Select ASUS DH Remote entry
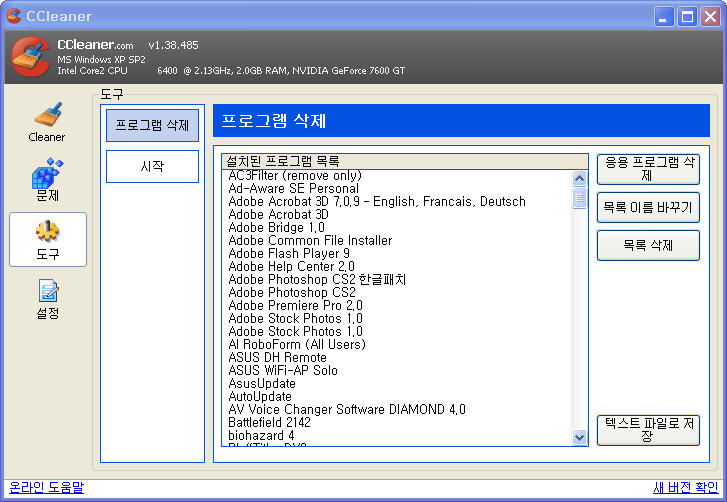This screenshot has height=502, width=727. (277, 357)
